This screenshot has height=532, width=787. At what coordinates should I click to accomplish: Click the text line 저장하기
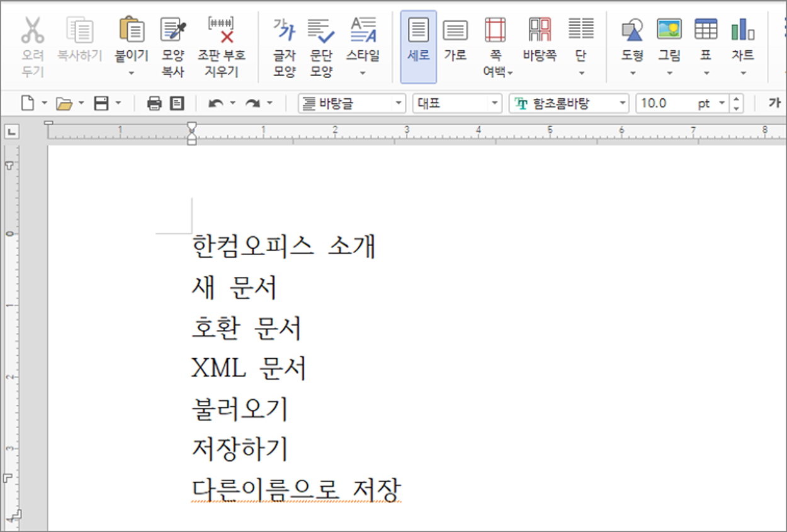pos(239,449)
